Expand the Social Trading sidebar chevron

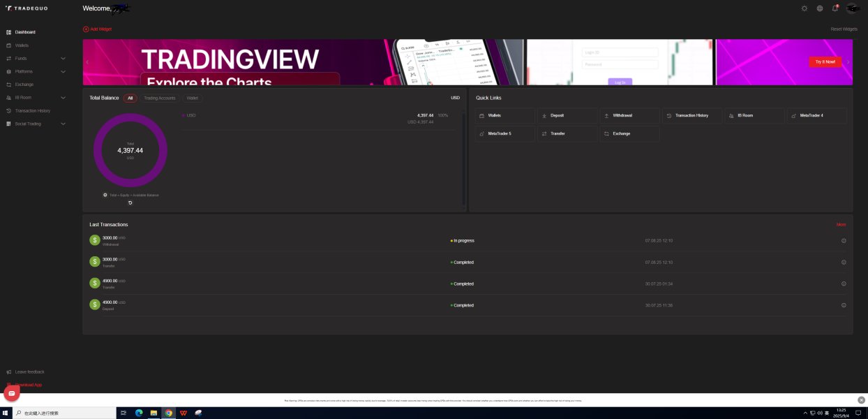click(x=63, y=124)
